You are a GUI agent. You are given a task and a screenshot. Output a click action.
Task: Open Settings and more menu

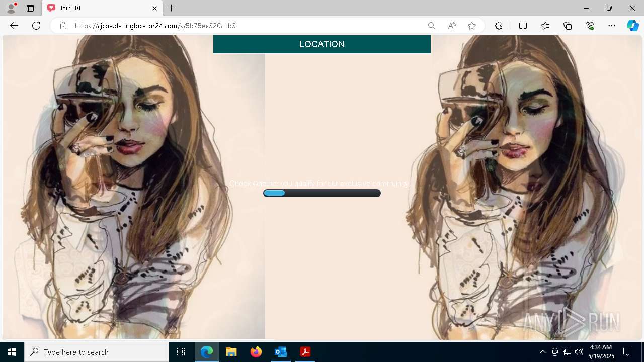tap(612, 26)
